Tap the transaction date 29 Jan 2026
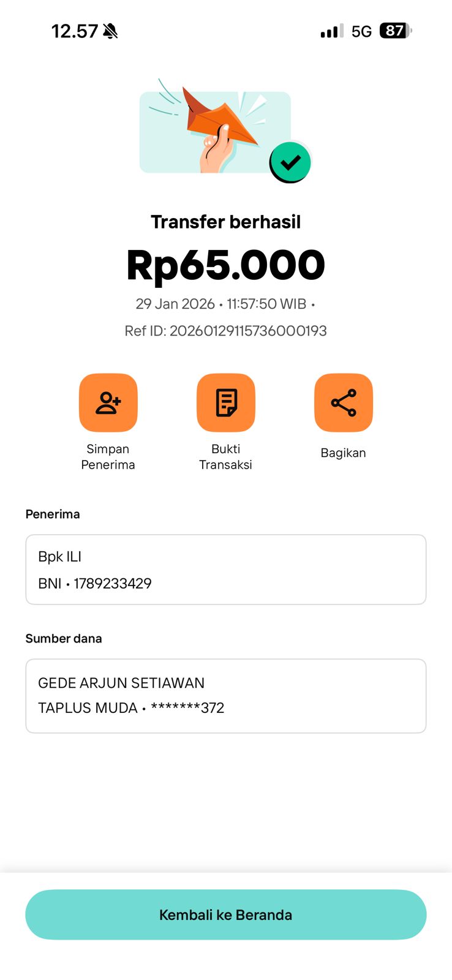Viewport: 452px width, 980px height. click(x=175, y=304)
